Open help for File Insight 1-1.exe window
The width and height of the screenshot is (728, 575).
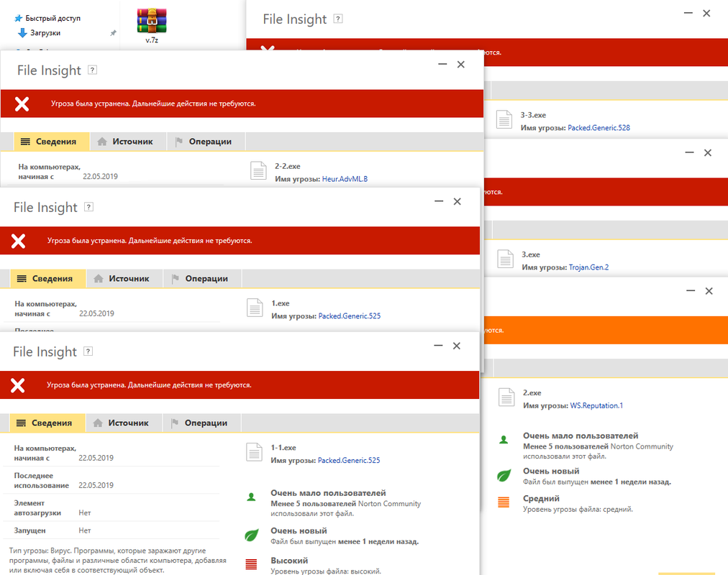[88, 351]
